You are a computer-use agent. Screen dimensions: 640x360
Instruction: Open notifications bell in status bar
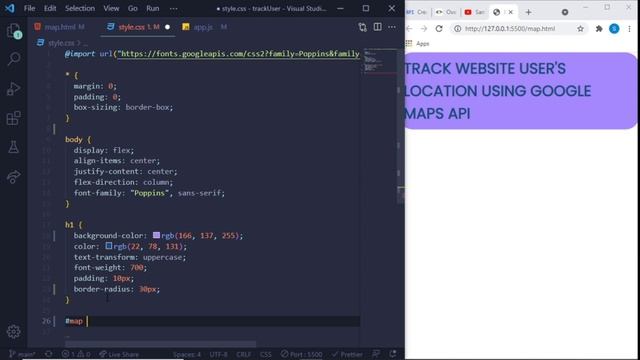(393, 354)
